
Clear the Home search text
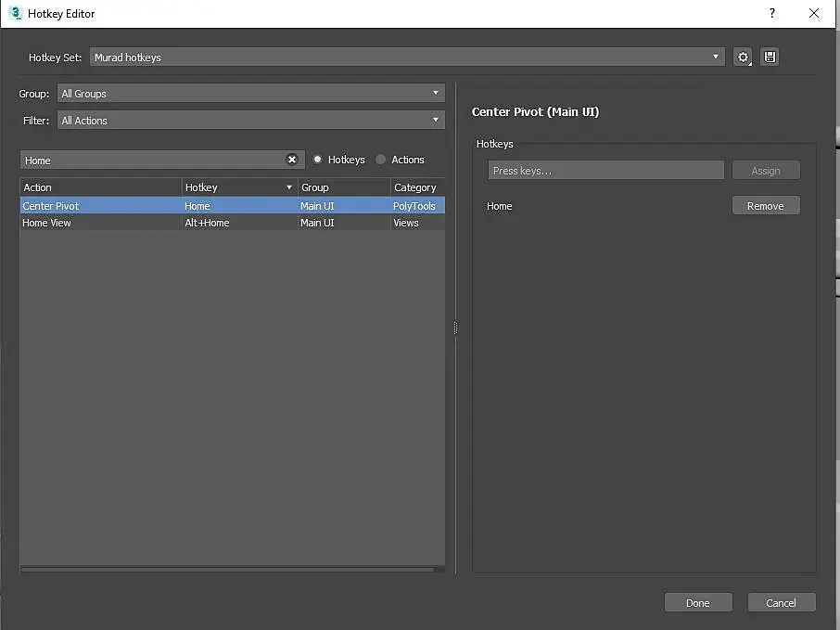(292, 160)
